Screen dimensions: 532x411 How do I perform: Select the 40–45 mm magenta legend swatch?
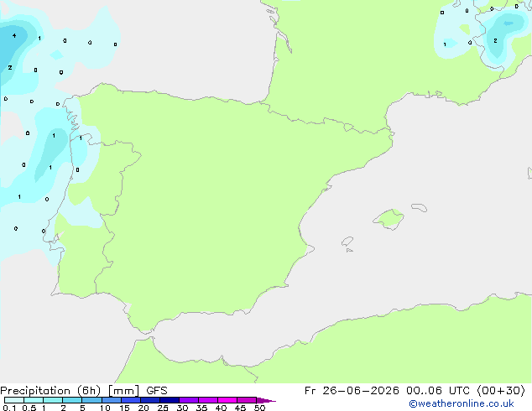[x=227, y=400]
